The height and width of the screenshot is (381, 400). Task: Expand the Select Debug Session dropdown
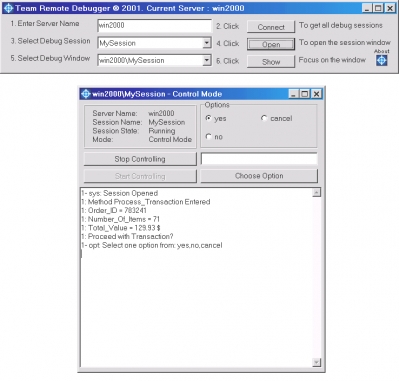207,43
